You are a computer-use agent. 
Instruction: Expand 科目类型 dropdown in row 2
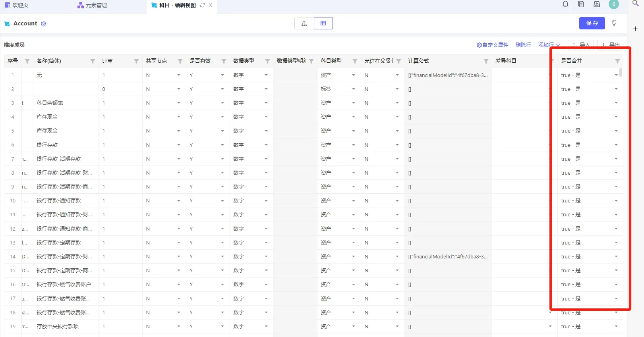(353, 89)
